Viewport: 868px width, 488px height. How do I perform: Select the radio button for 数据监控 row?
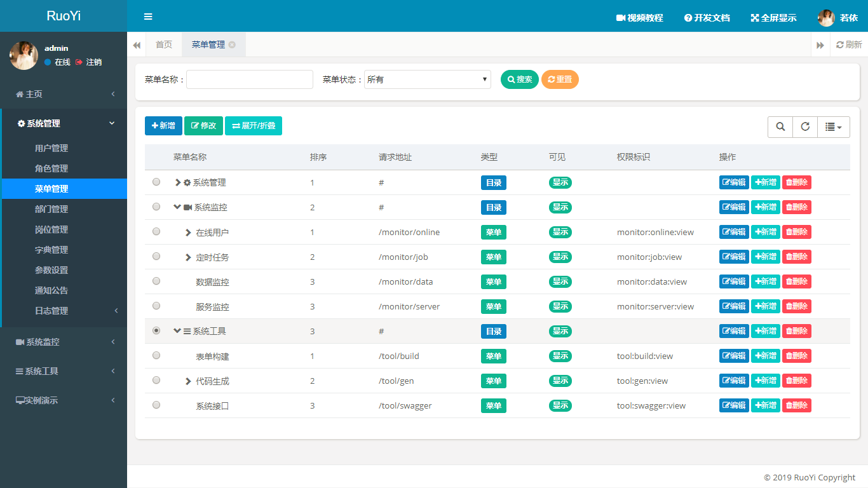(x=156, y=281)
